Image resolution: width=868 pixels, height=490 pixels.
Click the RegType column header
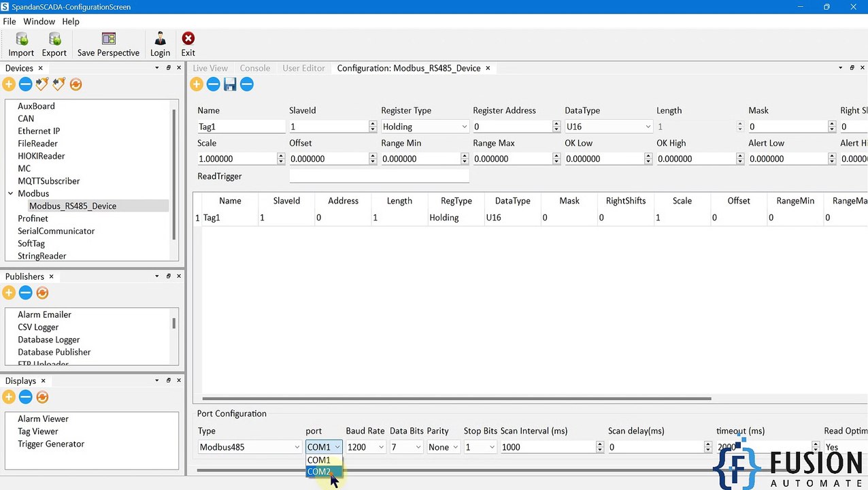[456, 201]
